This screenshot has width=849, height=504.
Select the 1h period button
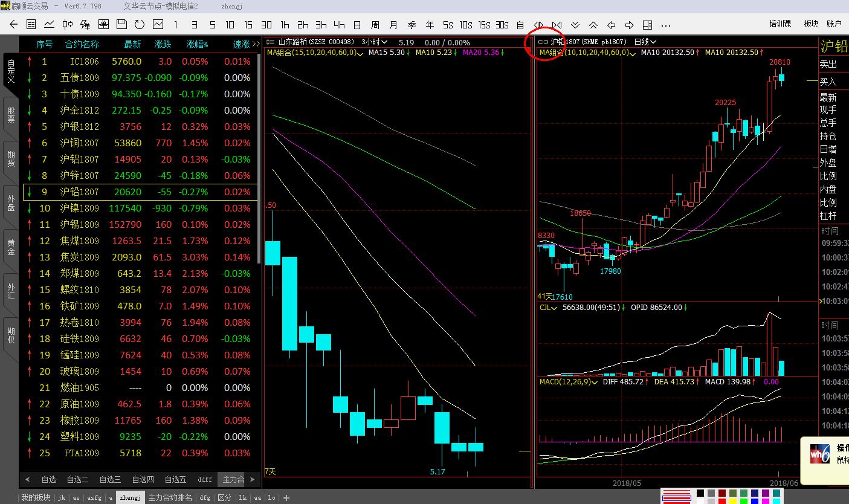285,25
